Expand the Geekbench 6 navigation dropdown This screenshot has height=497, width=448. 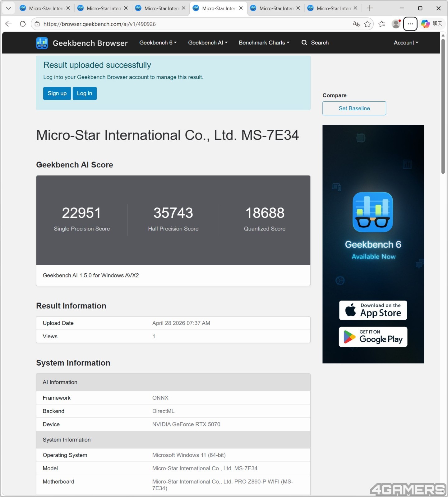[158, 43]
